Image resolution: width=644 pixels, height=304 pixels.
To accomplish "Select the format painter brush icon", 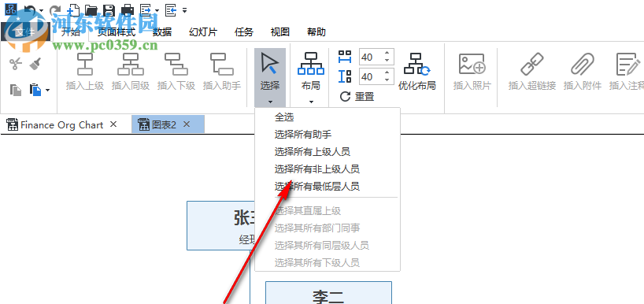I will [35, 64].
